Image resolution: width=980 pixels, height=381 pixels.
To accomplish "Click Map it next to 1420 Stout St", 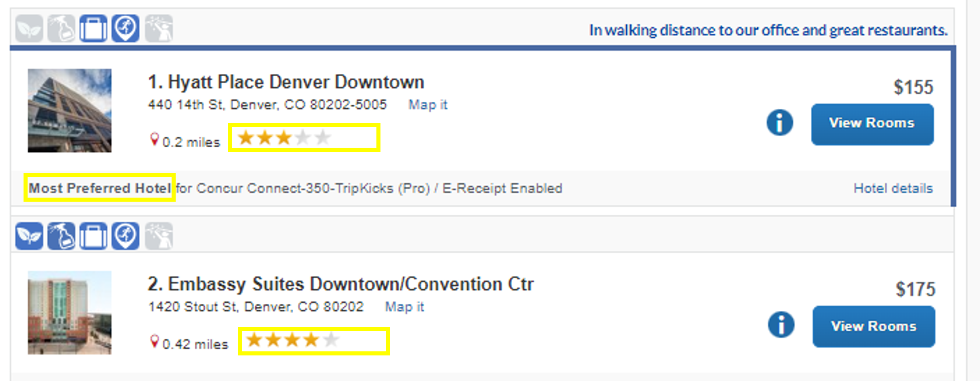I will tap(404, 307).
